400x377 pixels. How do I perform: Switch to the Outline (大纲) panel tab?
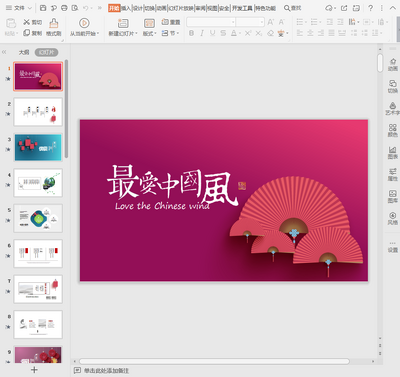click(x=24, y=52)
